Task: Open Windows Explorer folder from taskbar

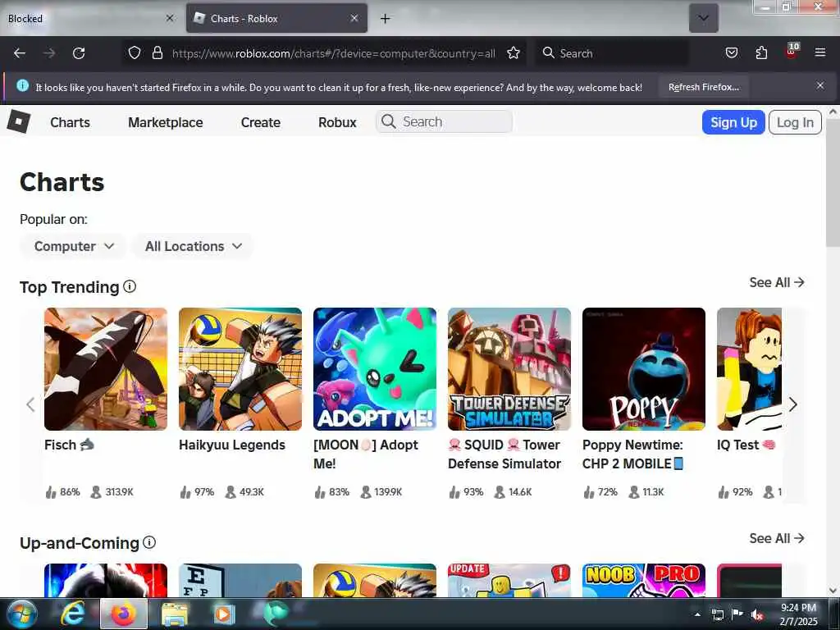Action: click(176, 614)
